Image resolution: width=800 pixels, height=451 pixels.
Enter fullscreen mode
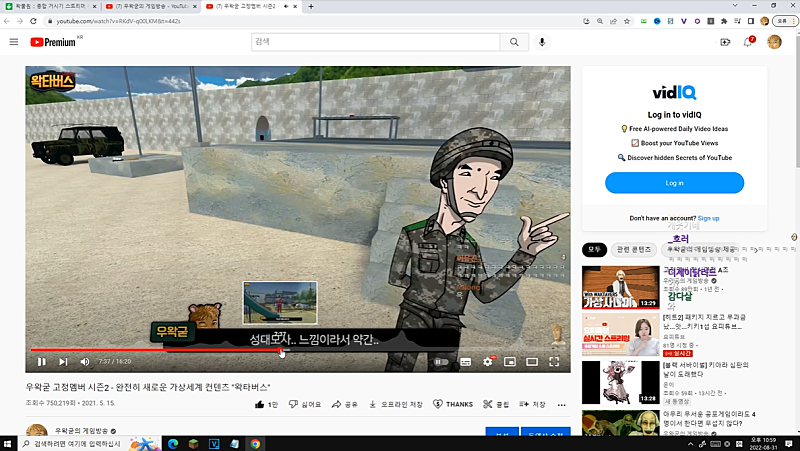pos(554,362)
